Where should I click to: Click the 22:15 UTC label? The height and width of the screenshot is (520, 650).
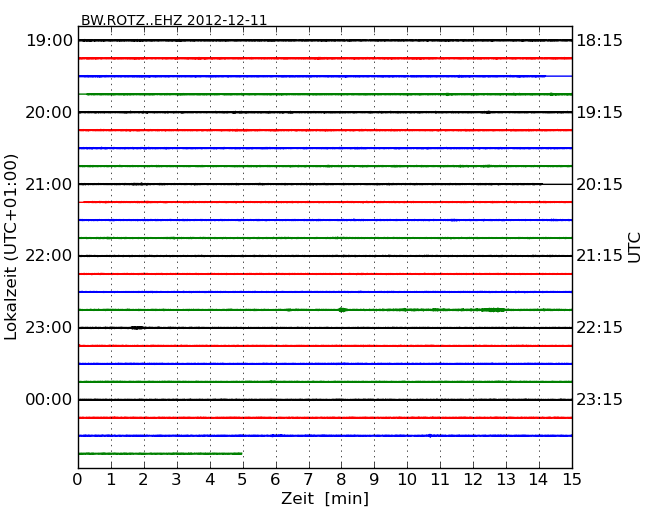coord(599,328)
